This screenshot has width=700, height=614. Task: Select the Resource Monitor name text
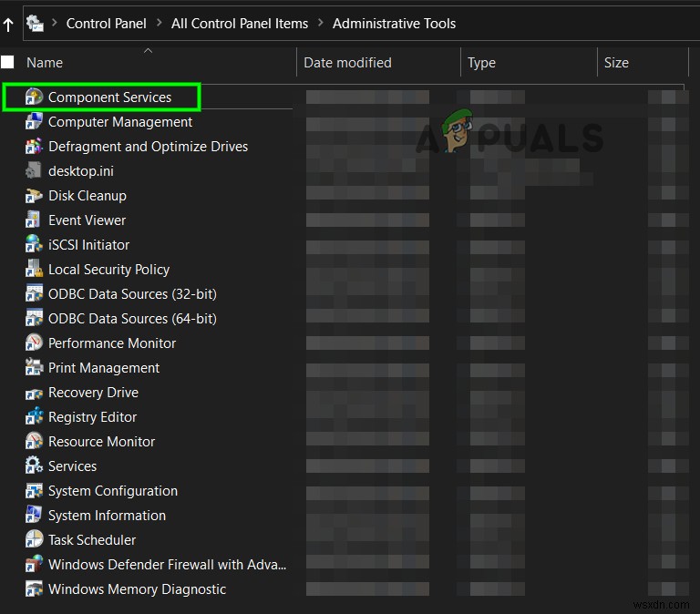click(102, 442)
